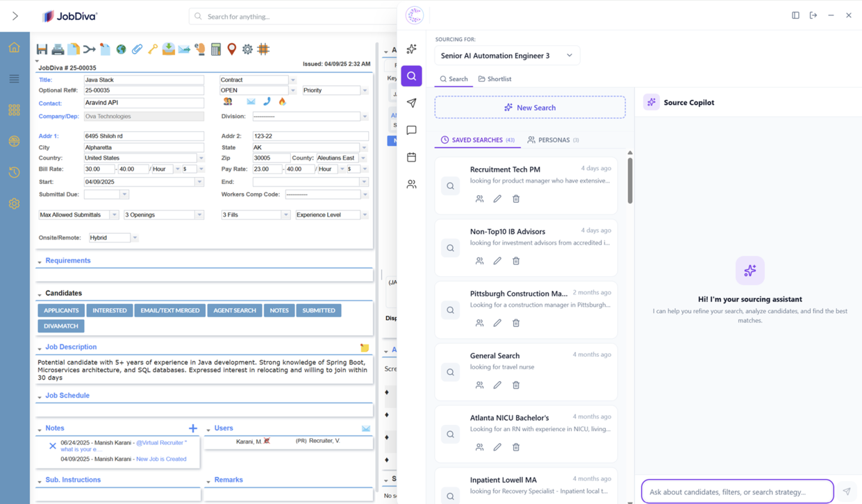The height and width of the screenshot is (504, 862).
Task: Click the gold key icon
Action: coord(153,49)
